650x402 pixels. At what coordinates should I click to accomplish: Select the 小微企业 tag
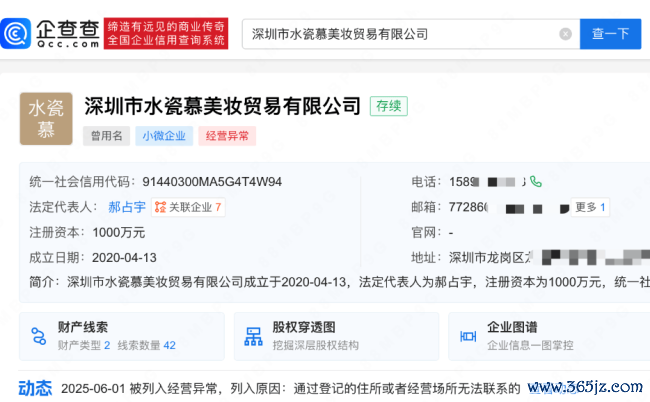pos(164,136)
